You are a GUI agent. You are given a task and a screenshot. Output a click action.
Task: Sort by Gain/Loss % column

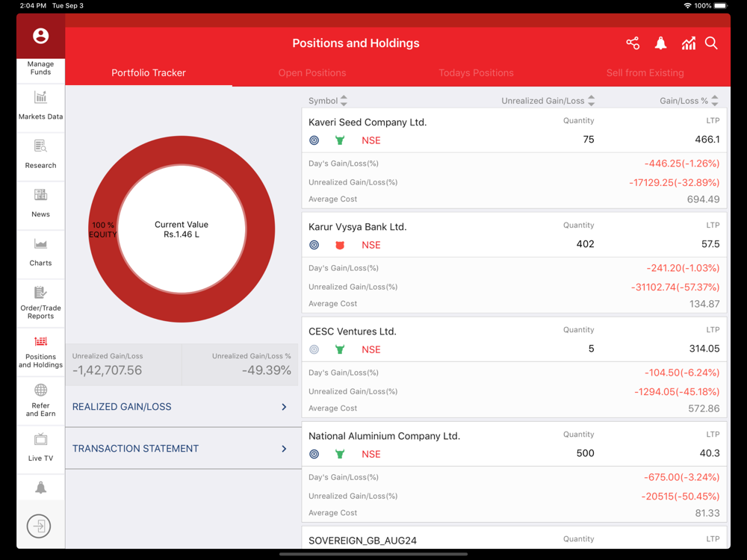coord(689,101)
